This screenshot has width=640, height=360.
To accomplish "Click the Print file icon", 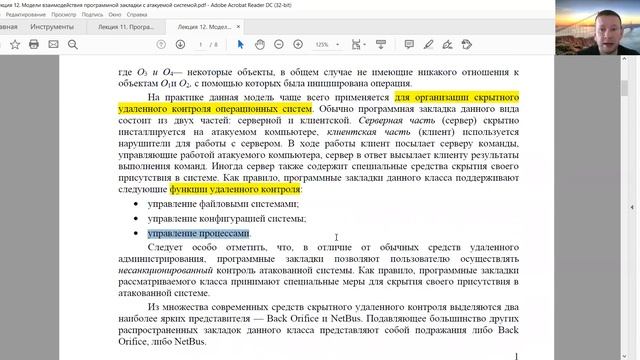I will click(34, 44).
